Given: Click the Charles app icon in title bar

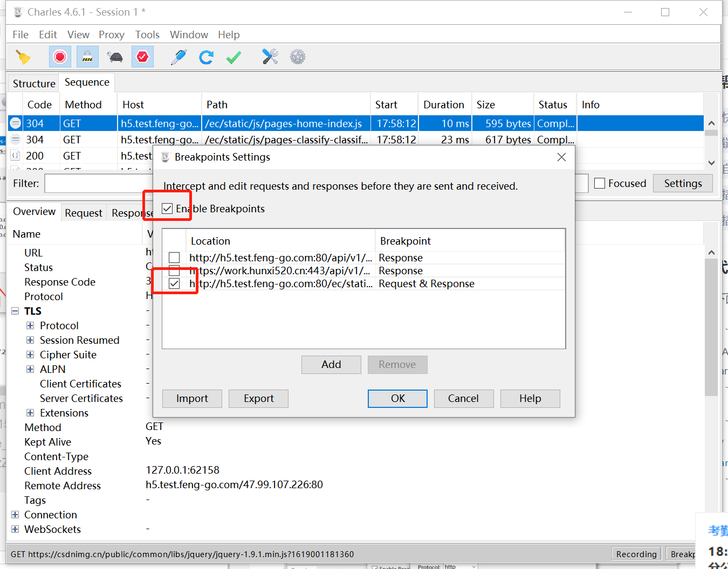Looking at the screenshot, I should [x=18, y=12].
